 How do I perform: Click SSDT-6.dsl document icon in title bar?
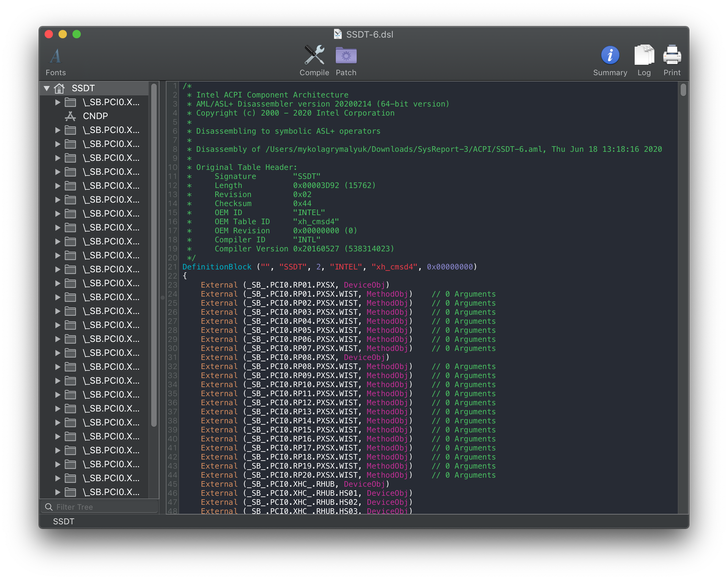(338, 34)
